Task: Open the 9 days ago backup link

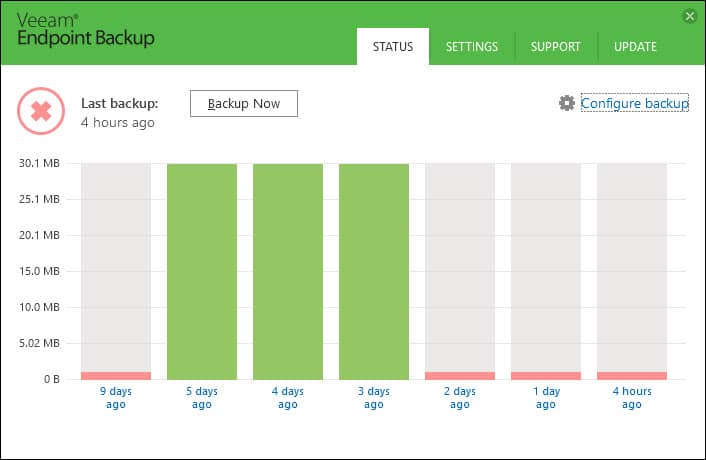Action: (116, 397)
